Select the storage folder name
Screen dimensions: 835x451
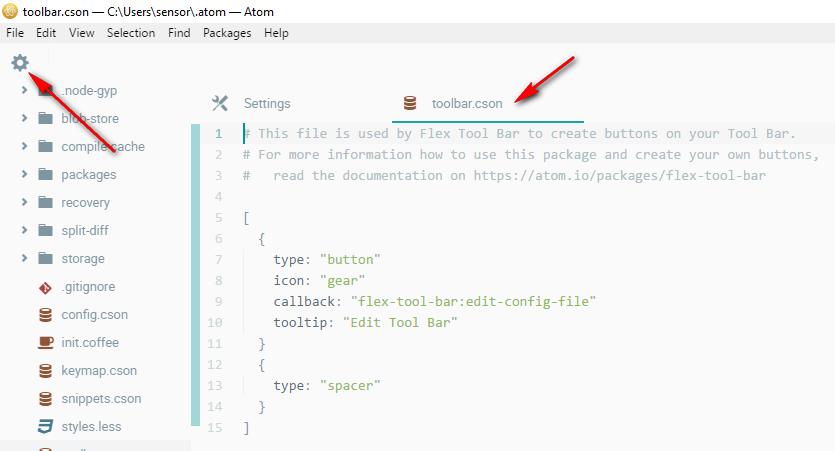click(x=83, y=259)
